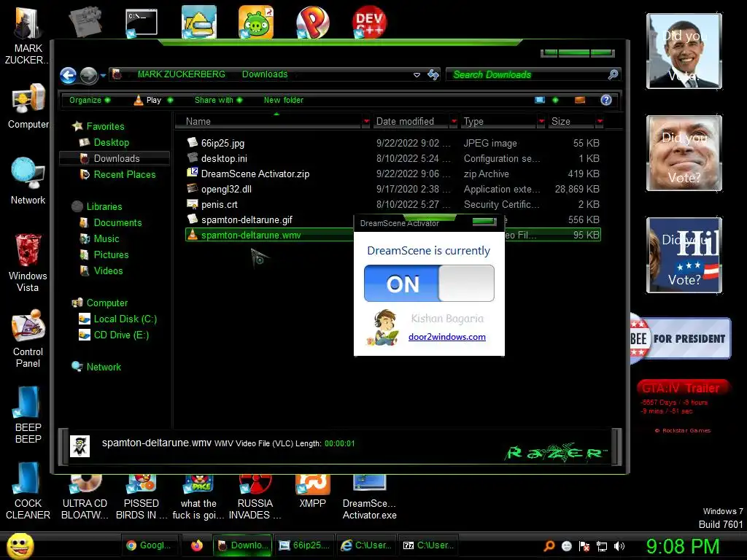The height and width of the screenshot is (560, 747).
Task: Open Network desktop icon
Action: point(28,181)
